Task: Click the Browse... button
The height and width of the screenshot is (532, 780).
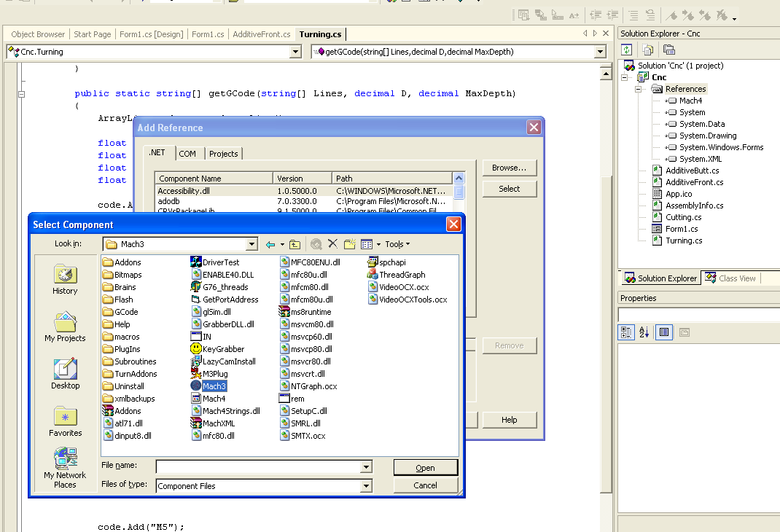Action: (509, 168)
